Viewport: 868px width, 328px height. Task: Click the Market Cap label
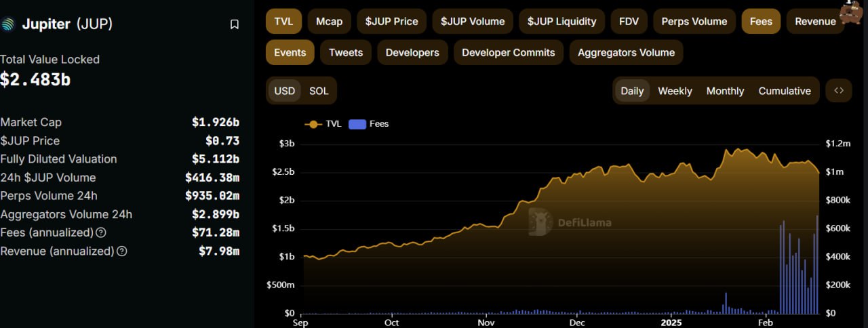(x=31, y=123)
